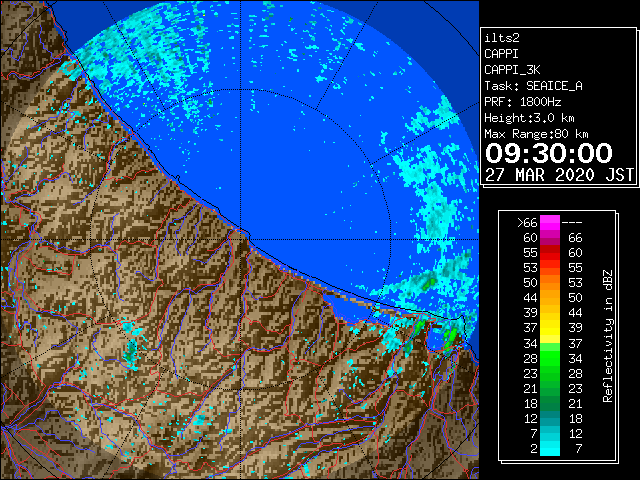Screen dimensions: 640x480
Task: Click the 09:30:00 timestamp
Action: [549, 153]
